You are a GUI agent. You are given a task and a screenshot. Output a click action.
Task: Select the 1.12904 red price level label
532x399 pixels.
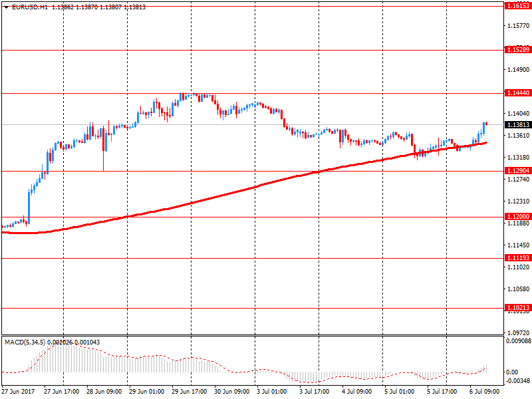(518, 170)
